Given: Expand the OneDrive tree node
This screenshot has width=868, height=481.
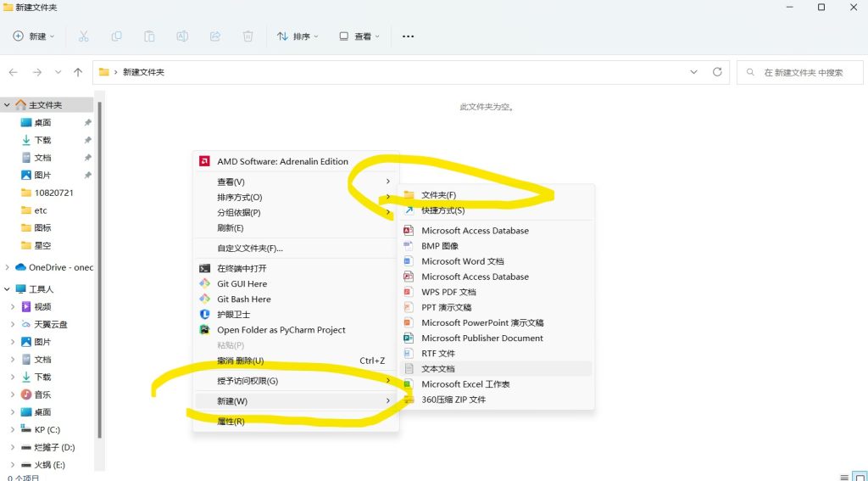Looking at the screenshot, I should tap(7, 267).
